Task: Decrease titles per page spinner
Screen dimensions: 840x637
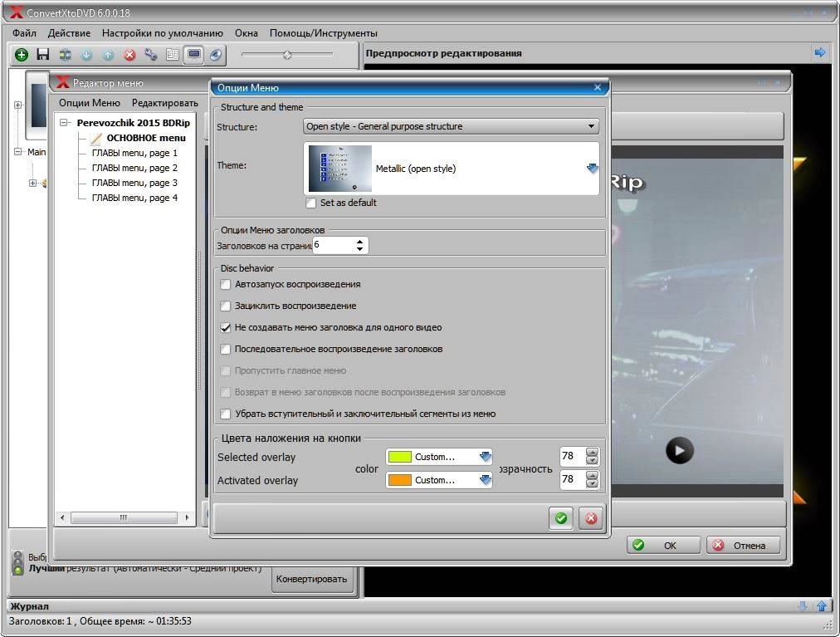Action: click(x=359, y=249)
